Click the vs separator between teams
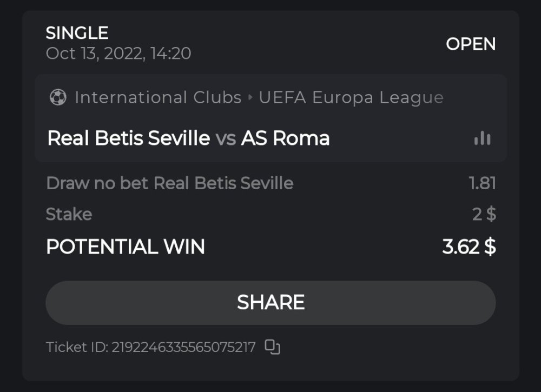541x392 pixels. pyautogui.click(x=226, y=139)
